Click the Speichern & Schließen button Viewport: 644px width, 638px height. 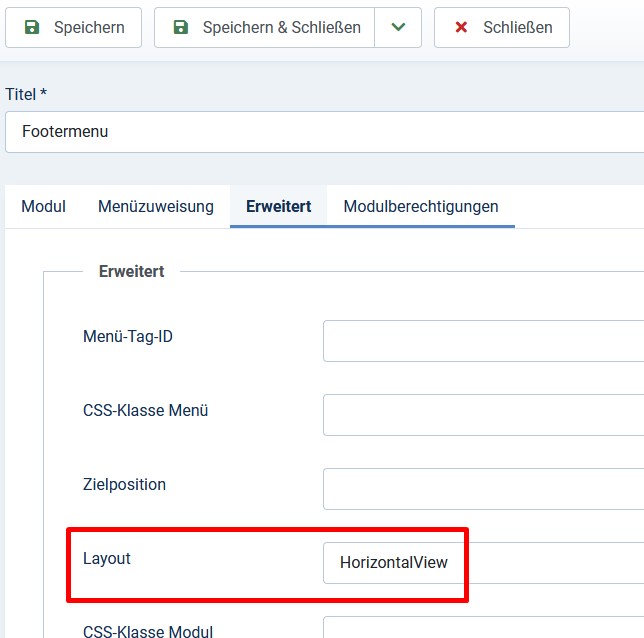(264, 28)
